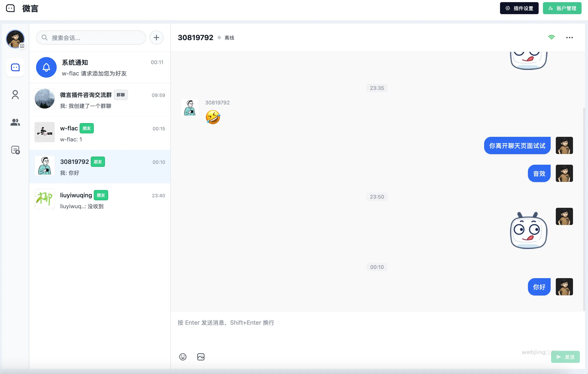Select the chat messages sidebar icon
The height and width of the screenshot is (374, 588).
(x=15, y=67)
